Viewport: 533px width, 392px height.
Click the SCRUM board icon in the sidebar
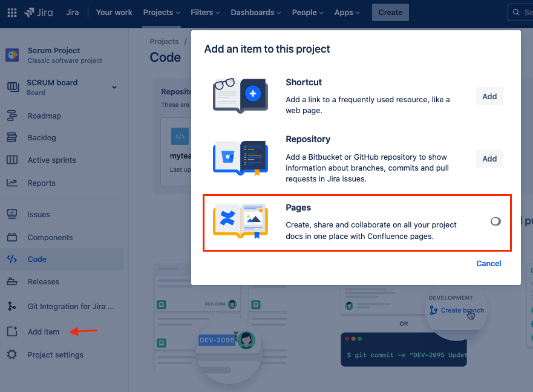[x=13, y=87]
